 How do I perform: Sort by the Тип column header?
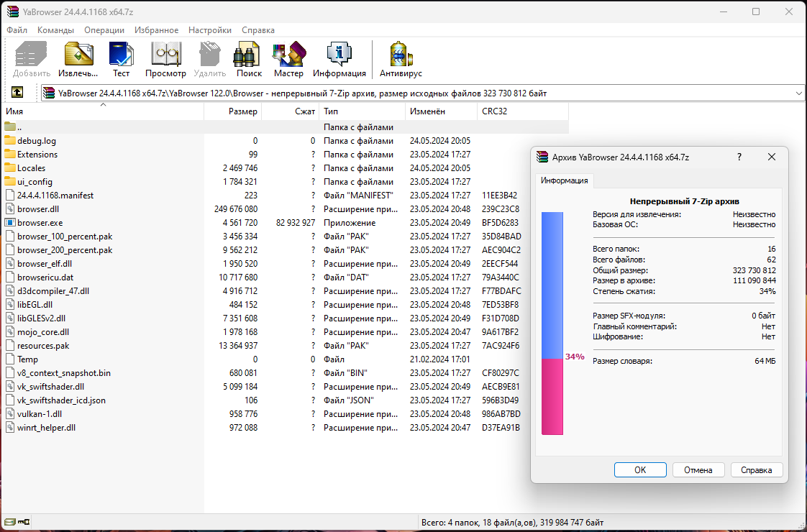[x=363, y=111]
